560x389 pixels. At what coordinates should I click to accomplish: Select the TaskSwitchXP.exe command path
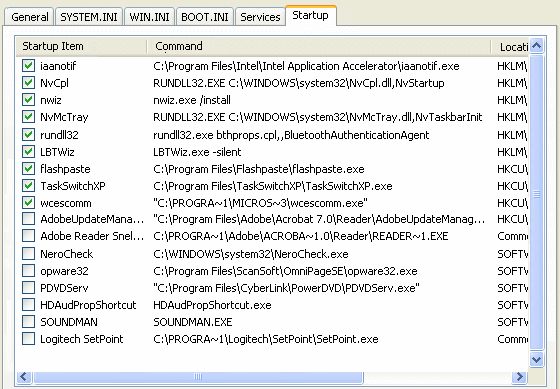(272, 186)
